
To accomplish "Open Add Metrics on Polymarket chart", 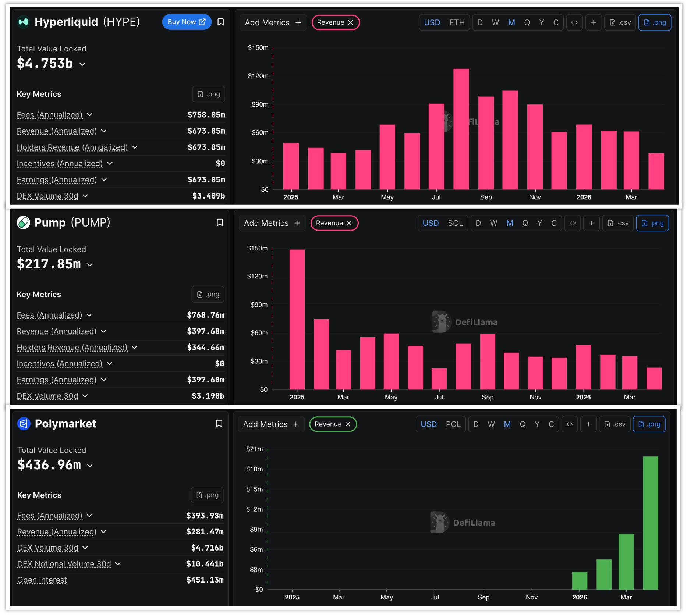I will (x=271, y=424).
